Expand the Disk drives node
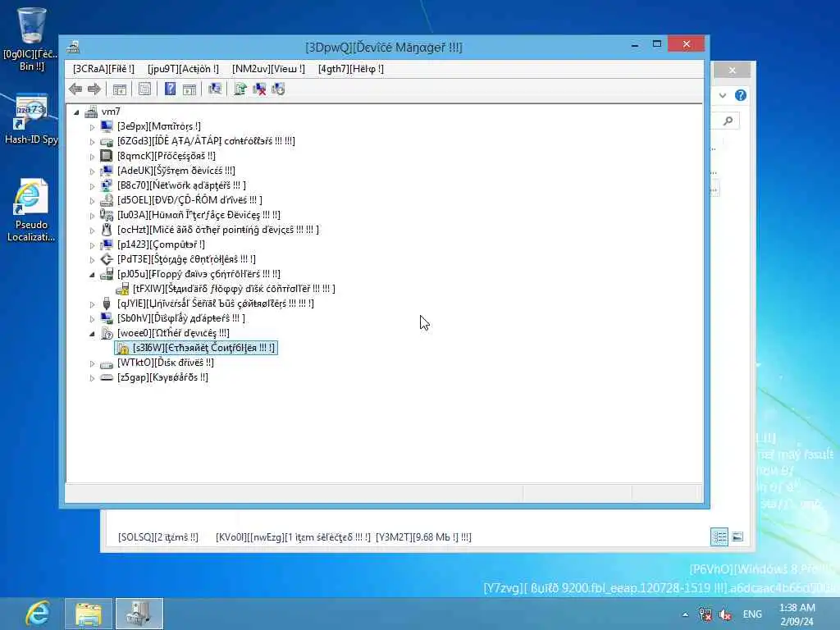 pos(92,363)
